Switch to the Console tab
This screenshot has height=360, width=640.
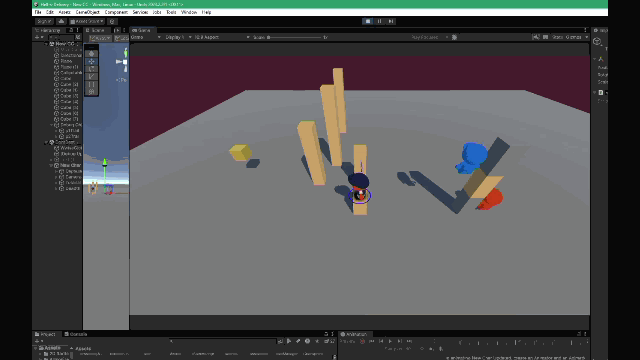pyautogui.click(x=76, y=334)
